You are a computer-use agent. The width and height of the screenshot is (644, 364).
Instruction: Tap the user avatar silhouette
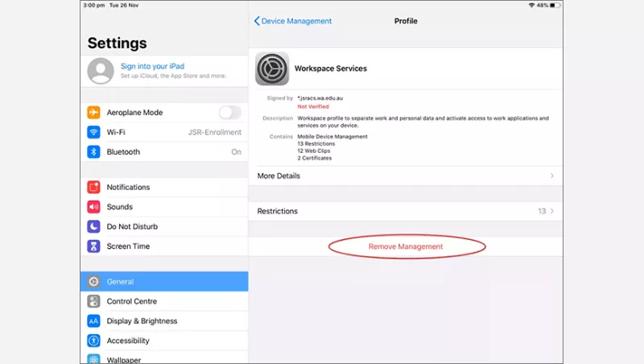(x=101, y=71)
